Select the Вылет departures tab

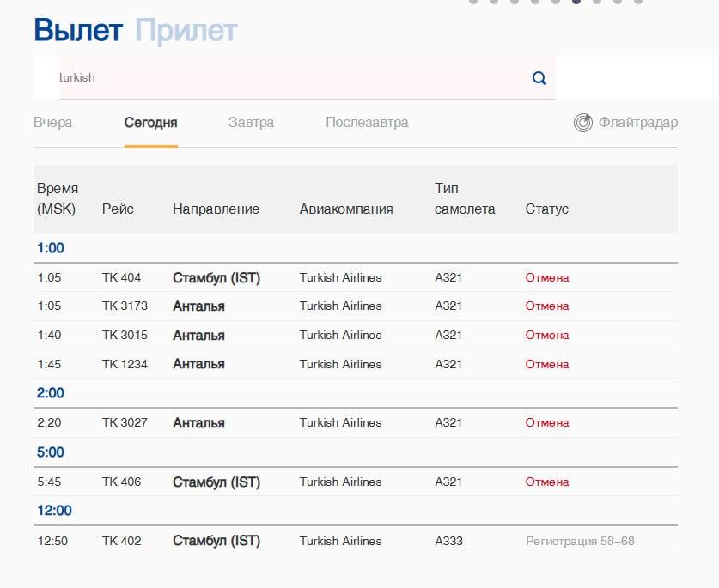click(78, 31)
